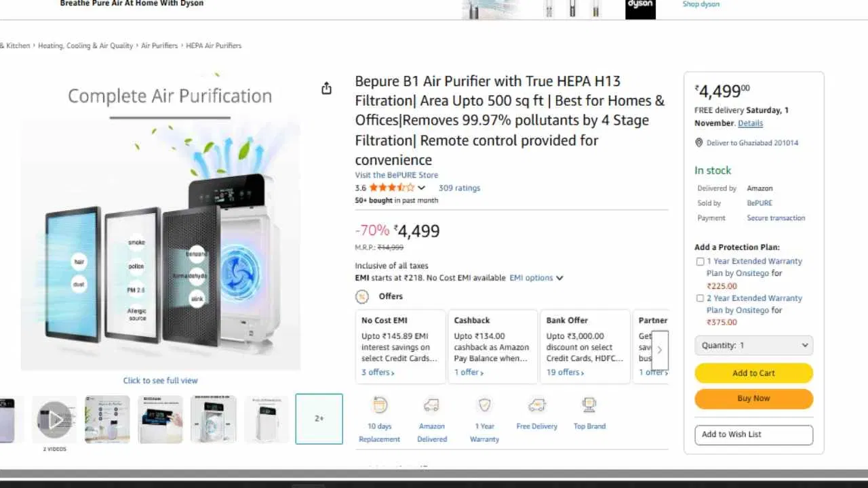This screenshot has height=488, width=868.
Task: Click the location pin to change delivery address
Action: pos(699,142)
